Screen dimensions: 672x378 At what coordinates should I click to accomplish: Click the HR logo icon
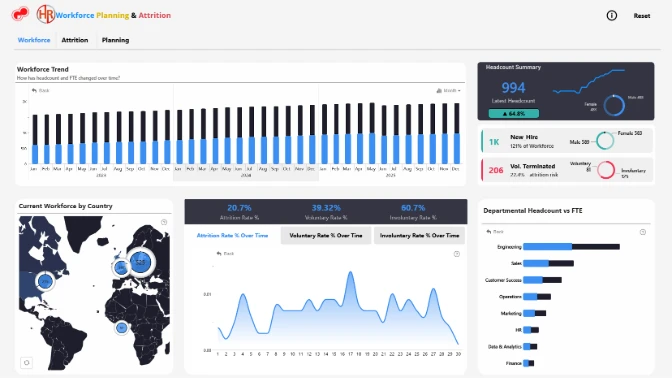[x=45, y=14]
